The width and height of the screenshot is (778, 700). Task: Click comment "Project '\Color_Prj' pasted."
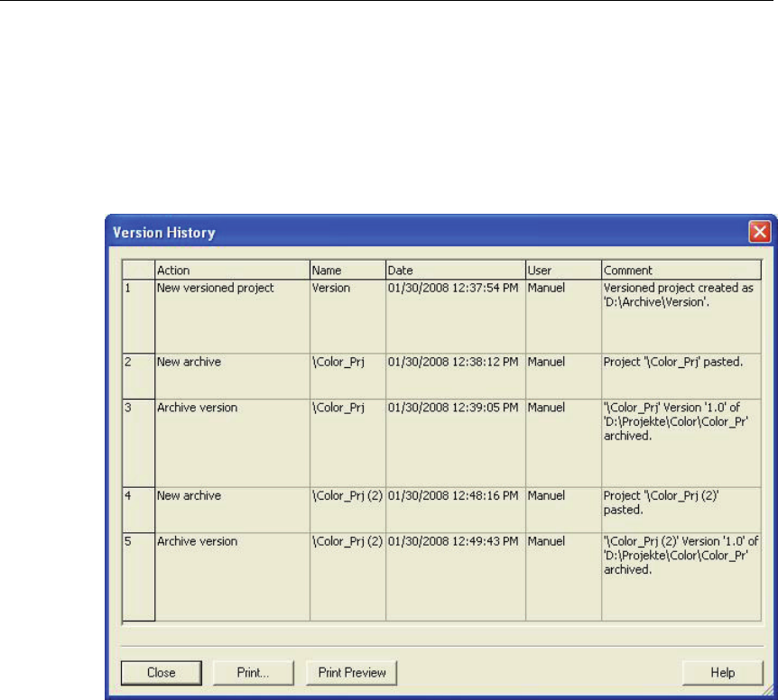tap(681, 376)
